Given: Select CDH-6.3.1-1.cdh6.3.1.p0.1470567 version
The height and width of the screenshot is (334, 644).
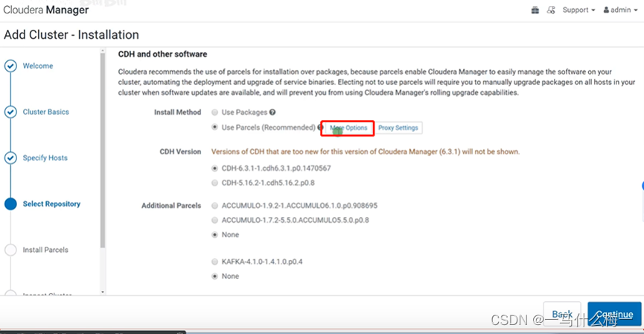Looking at the screenshot, I should 214,168.
